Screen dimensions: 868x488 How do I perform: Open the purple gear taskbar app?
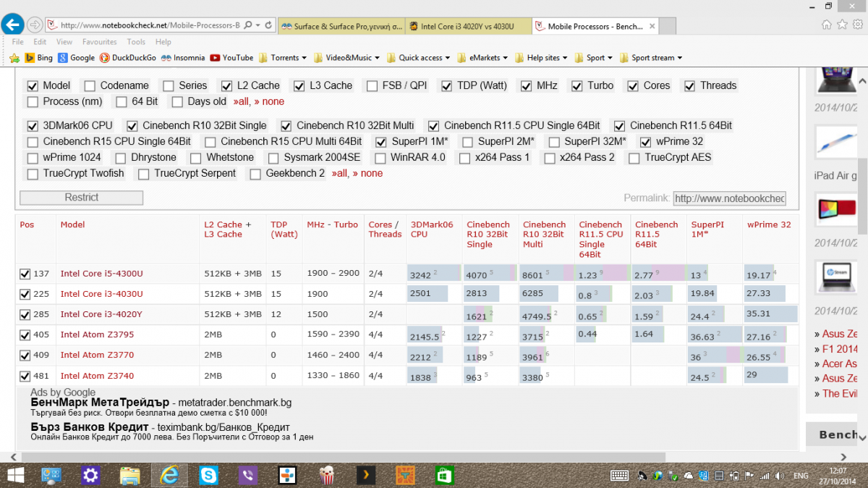[90, 476]
